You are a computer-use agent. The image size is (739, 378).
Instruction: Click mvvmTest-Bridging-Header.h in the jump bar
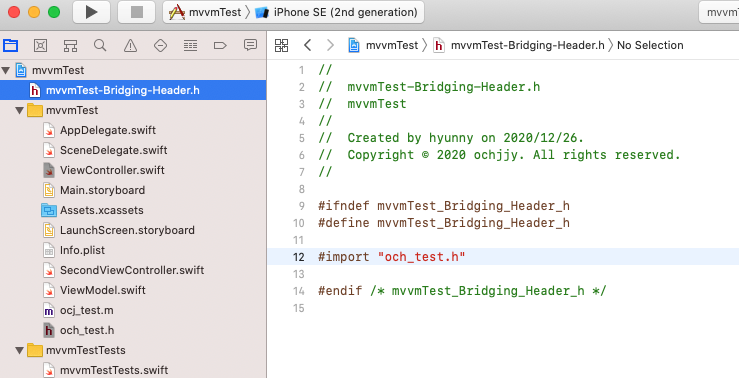click(x=527, y=45)
